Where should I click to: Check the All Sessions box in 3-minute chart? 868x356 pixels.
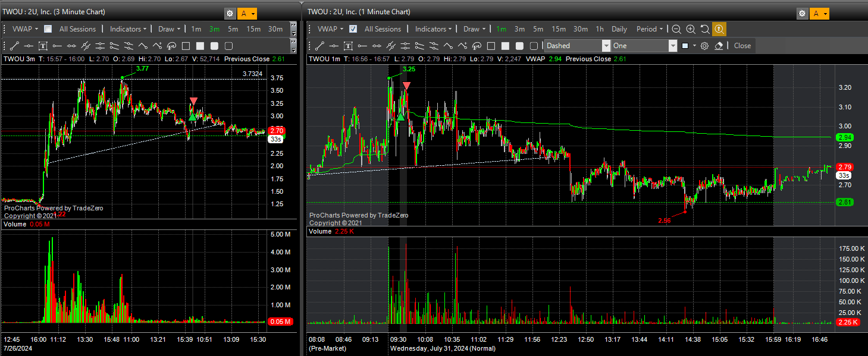tap(48, 29)
